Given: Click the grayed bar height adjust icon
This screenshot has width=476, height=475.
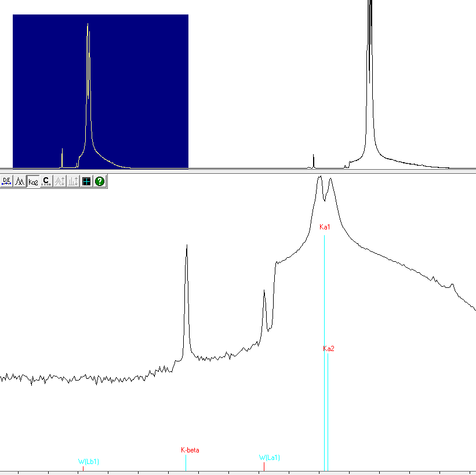Looking at the screenshot, I should 73,181.
